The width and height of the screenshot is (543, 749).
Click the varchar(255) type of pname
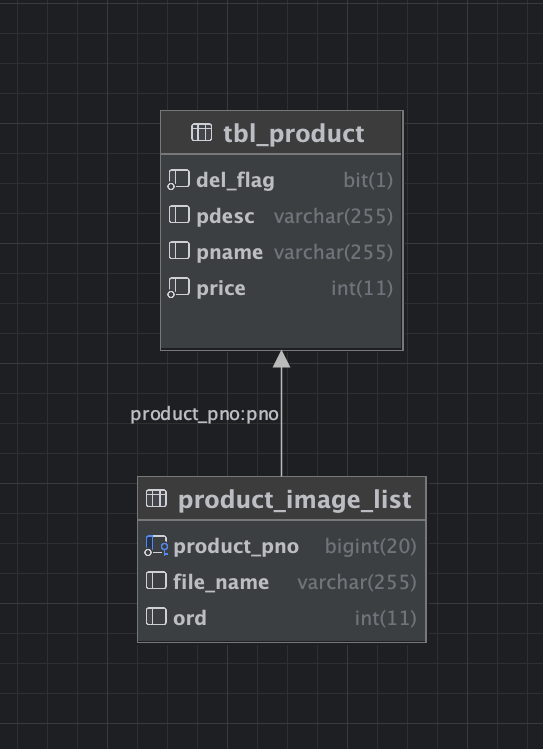point(333,253)
